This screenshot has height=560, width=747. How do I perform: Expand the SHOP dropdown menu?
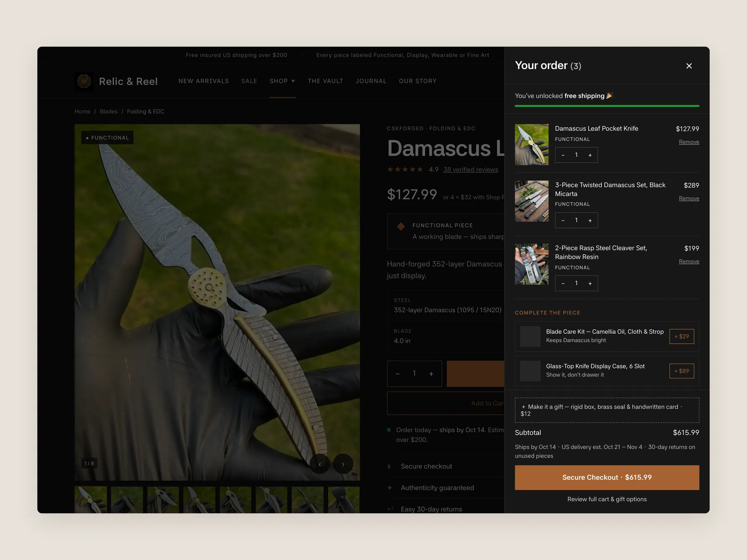point(282,81)
